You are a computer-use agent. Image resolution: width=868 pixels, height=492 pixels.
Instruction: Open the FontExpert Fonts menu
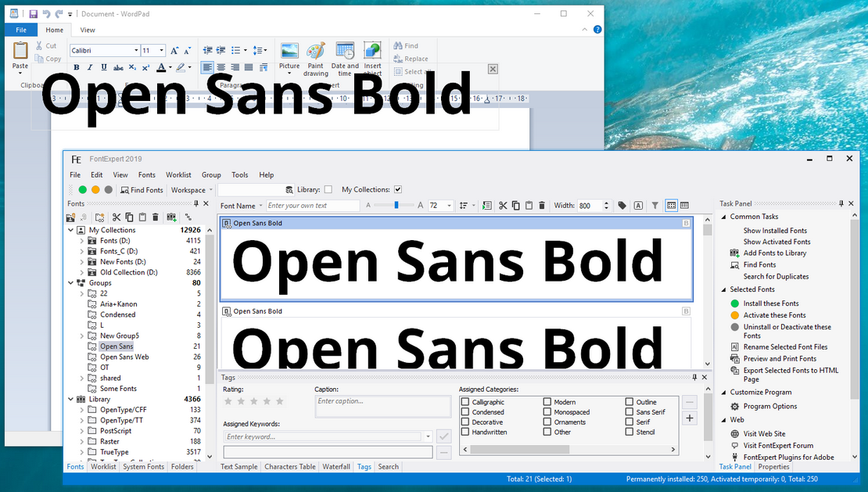(147, 174)
